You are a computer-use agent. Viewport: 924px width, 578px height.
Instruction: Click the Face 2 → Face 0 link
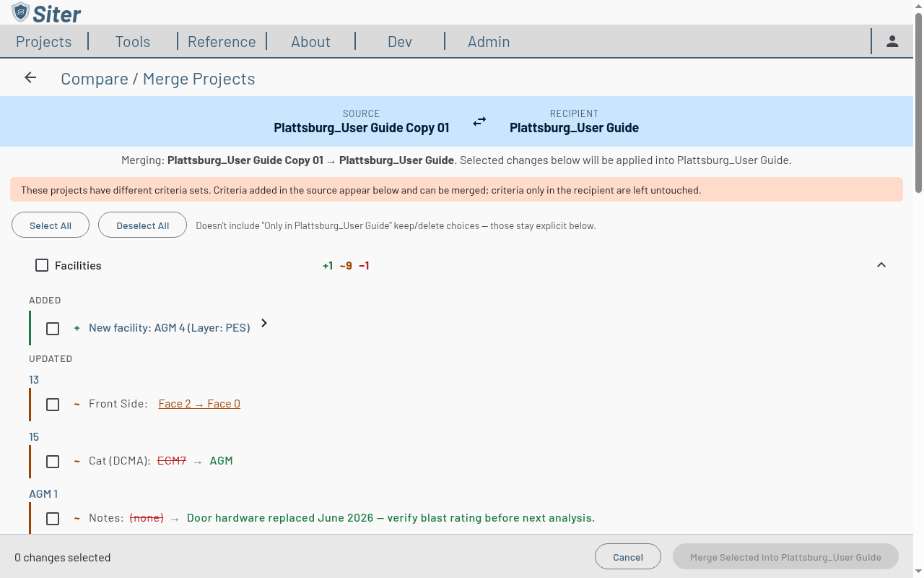coord(199,404)
